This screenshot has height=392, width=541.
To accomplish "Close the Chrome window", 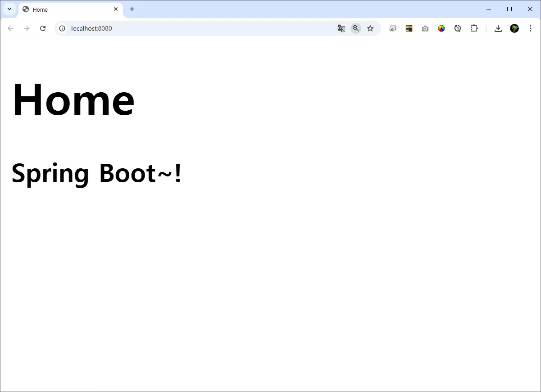I will click(x=530, y=9).
